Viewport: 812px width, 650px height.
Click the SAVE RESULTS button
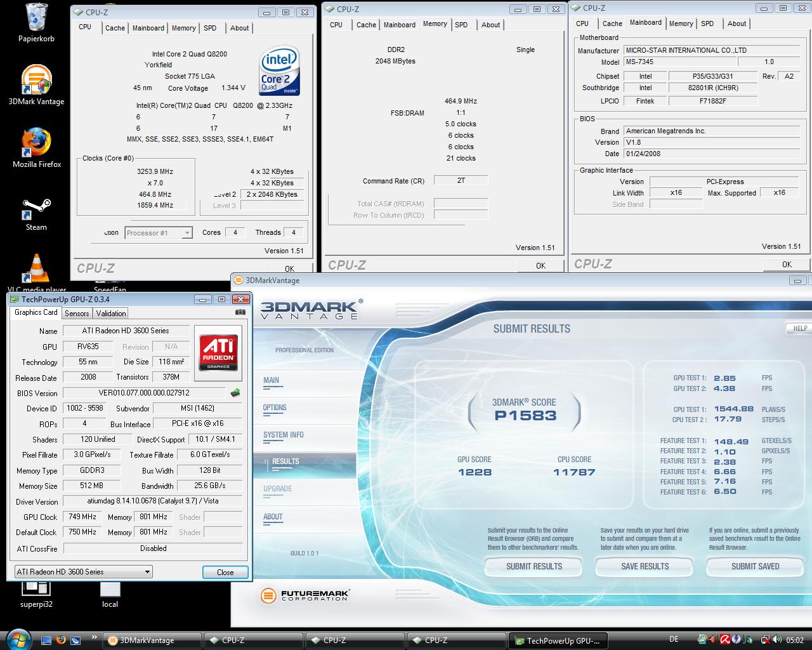645,566
